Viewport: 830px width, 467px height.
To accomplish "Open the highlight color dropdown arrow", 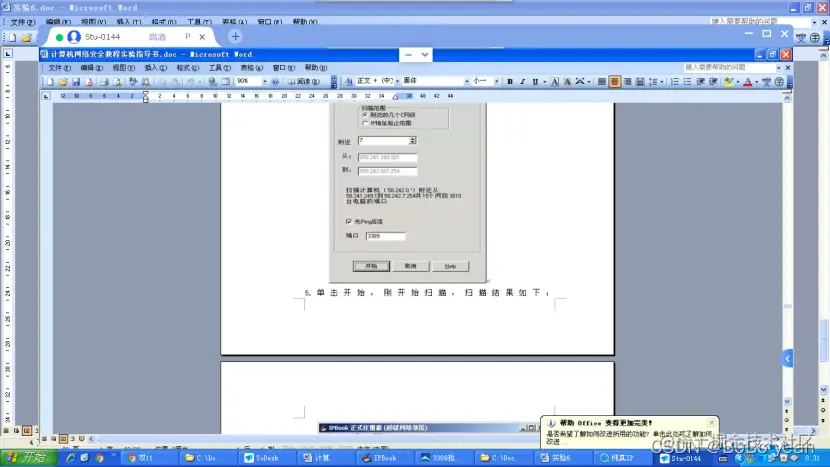I will pyautogui.click(x=738, y=82).
